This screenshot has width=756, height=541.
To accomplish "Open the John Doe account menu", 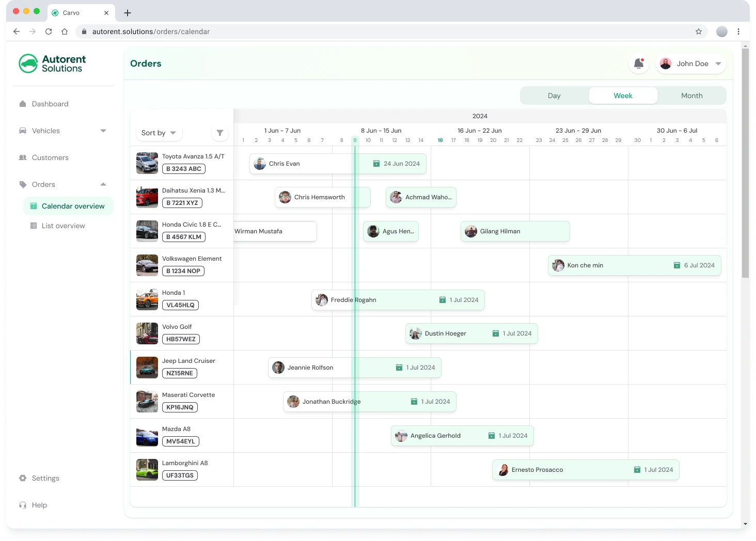I will tap(690, 63).
